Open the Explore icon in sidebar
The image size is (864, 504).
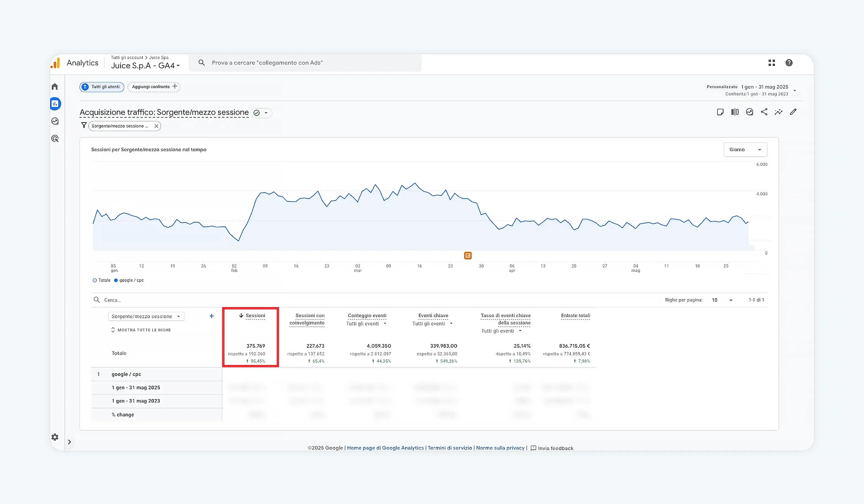tap(55, 121)
